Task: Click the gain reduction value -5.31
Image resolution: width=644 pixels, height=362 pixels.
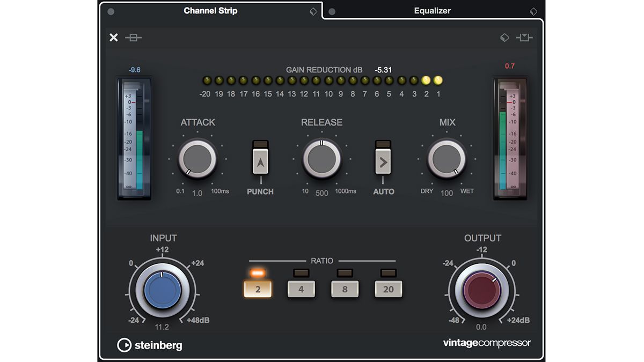Action: [383, 70]
